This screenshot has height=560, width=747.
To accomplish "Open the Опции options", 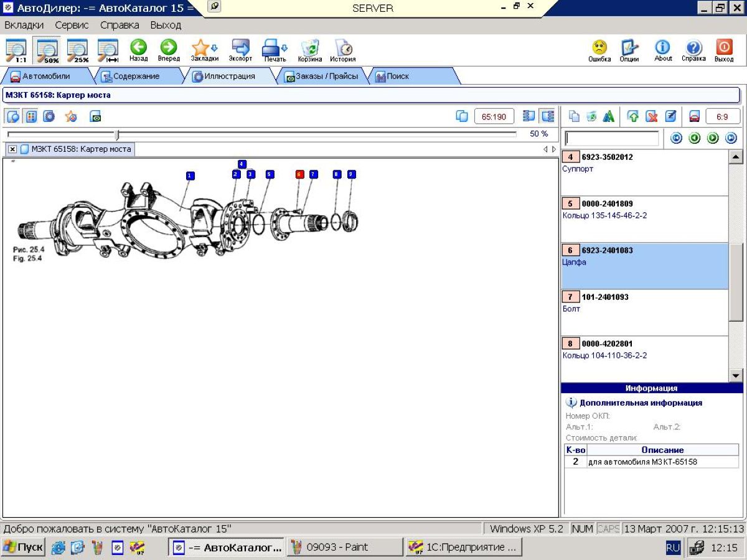I will pos(629,51).
